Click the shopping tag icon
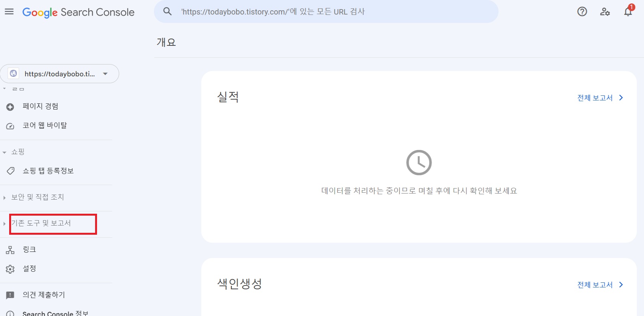This screenshot has width=644, height=316. pyautogui.click(x=10, y=171)
